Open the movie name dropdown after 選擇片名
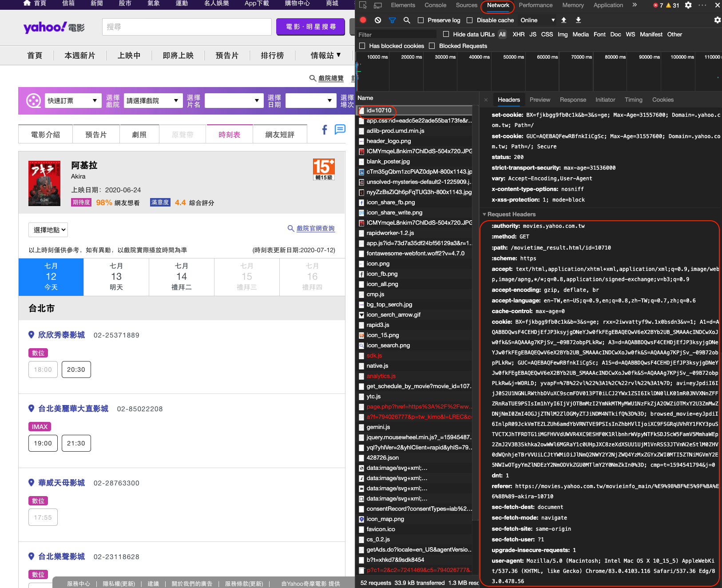 point(234,101)
